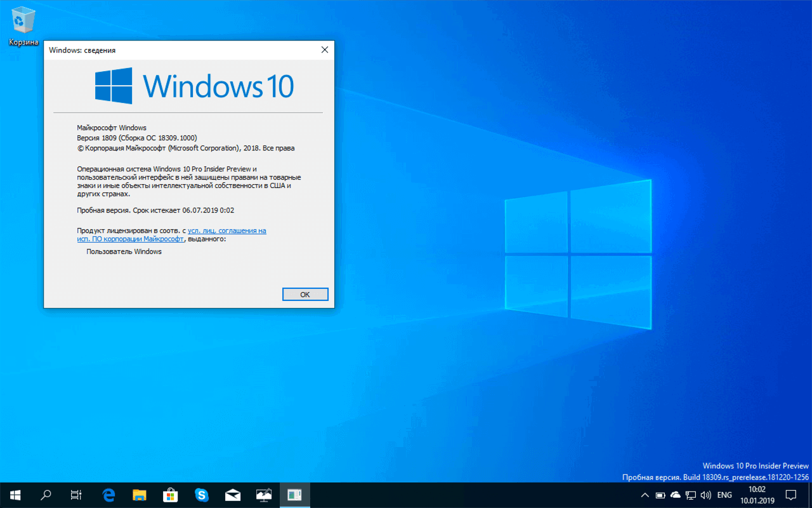Open Windows Search from the taskbar
Screen dimensions: 812x508
(45, 495)
